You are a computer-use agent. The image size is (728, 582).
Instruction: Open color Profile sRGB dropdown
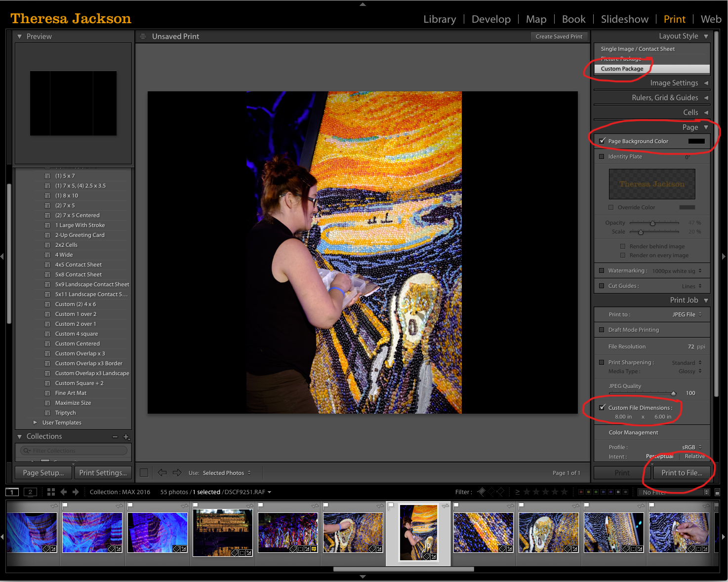[x=692, y=447]
